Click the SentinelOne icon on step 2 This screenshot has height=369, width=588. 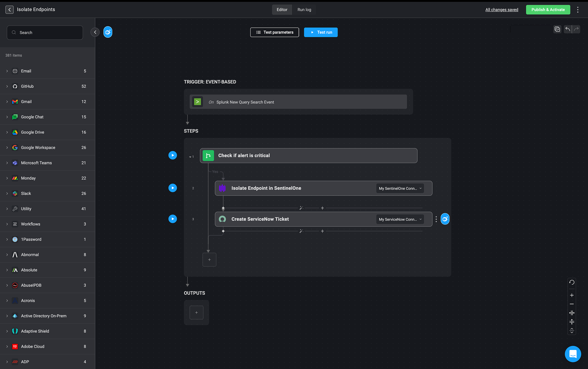coord(223,188)
